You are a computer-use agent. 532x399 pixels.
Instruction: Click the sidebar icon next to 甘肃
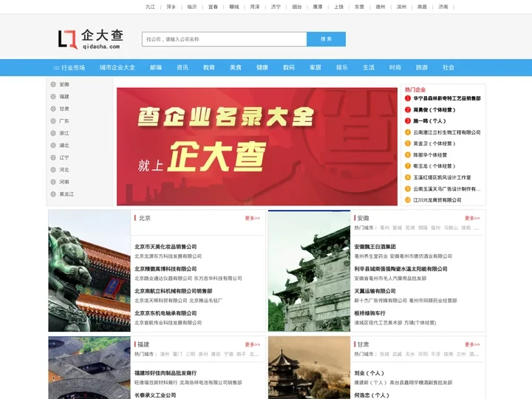point(53,109)
